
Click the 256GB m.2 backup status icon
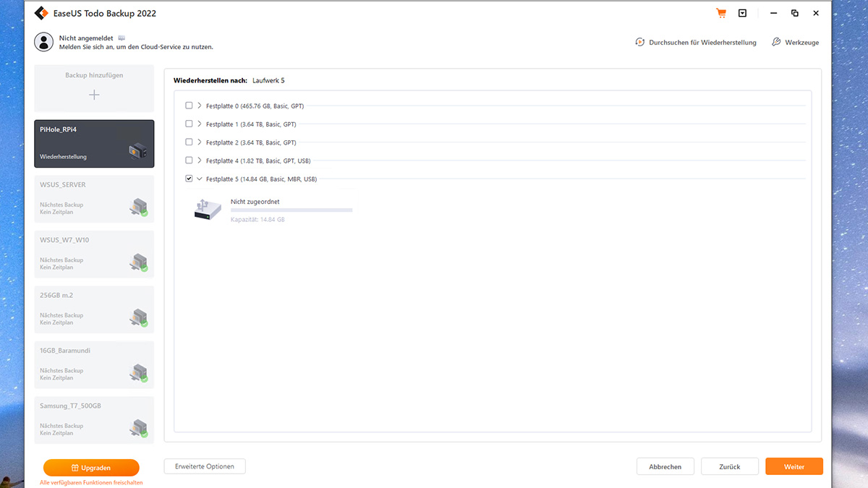click(138, 318)
